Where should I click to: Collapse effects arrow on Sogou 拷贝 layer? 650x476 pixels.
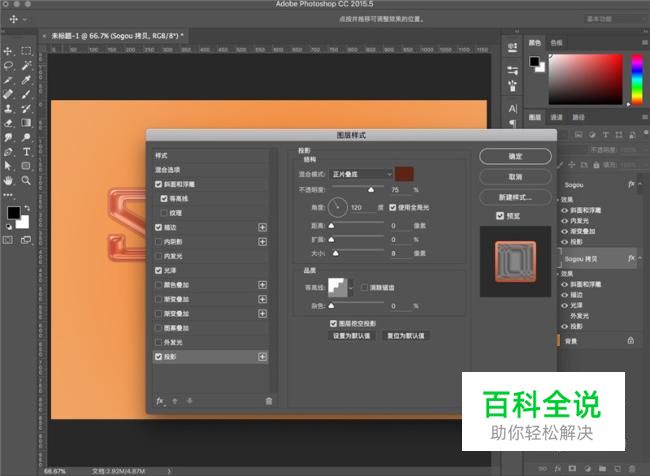coord(640,258)
